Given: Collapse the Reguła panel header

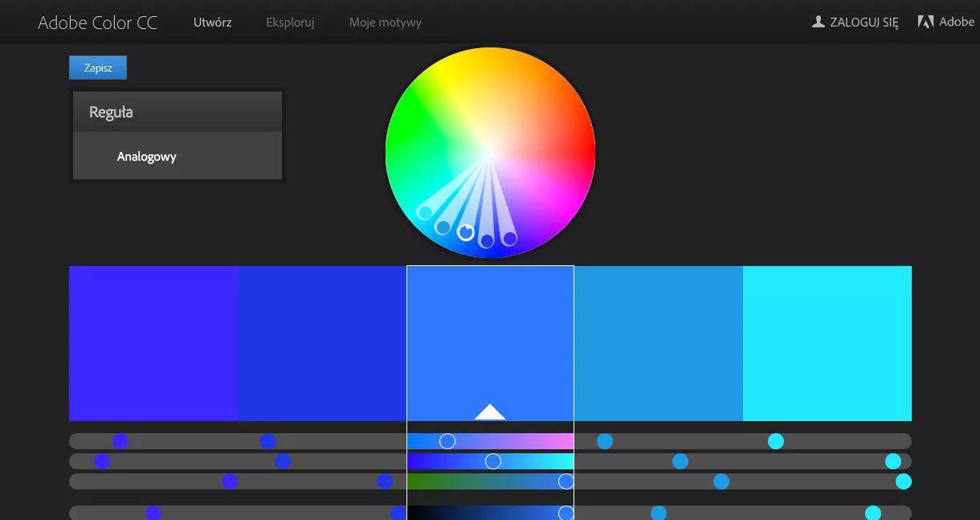Looking at the screenshot, I should coord(178,112).
